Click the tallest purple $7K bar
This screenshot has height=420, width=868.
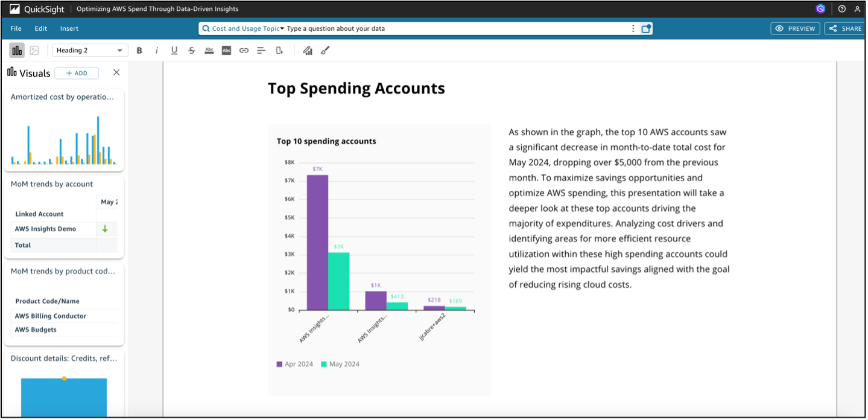point(317,243)
